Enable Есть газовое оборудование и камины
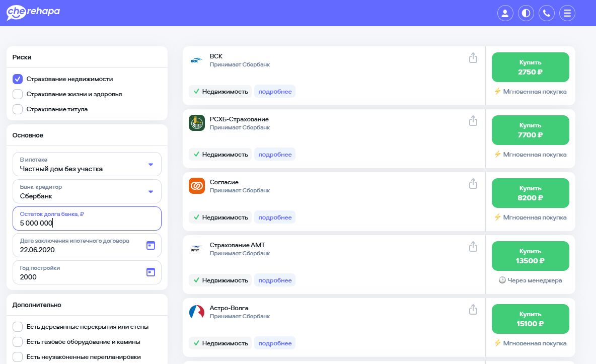Screen dimensions: 596x364 point(18,342)
